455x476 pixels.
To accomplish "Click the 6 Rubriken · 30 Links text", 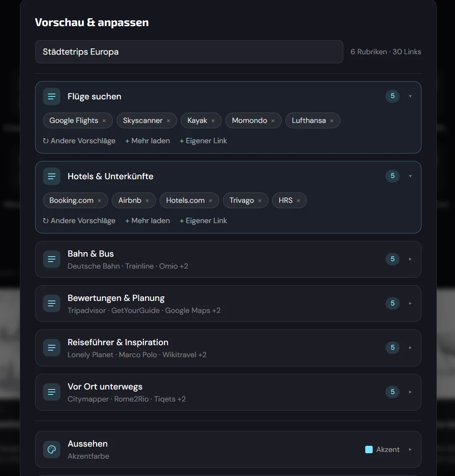I will 386,52.
